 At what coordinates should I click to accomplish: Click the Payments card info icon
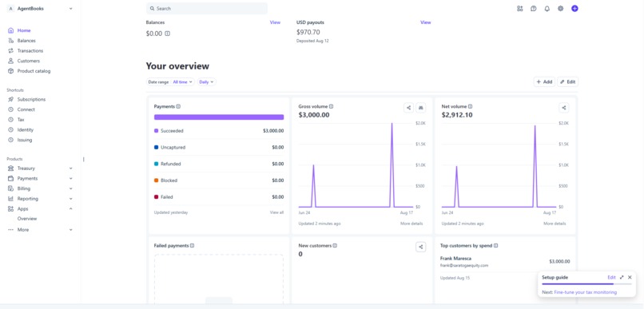pyautogui.click(x=178, y=106)
